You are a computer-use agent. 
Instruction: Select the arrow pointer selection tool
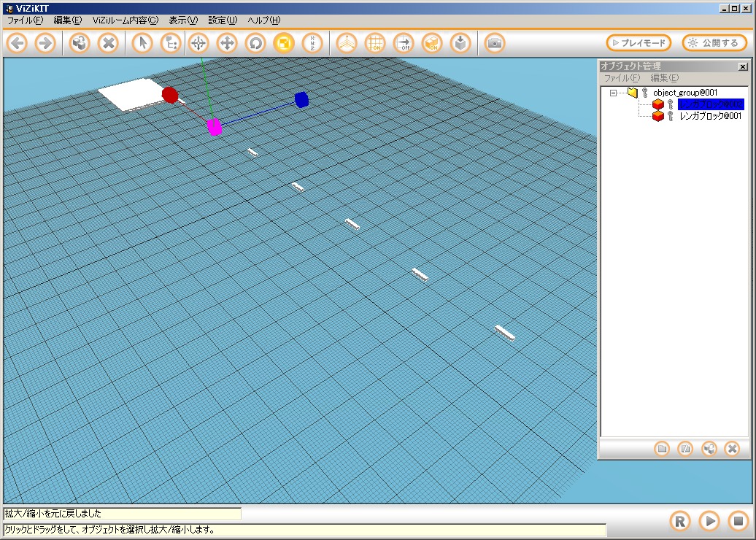142,43
